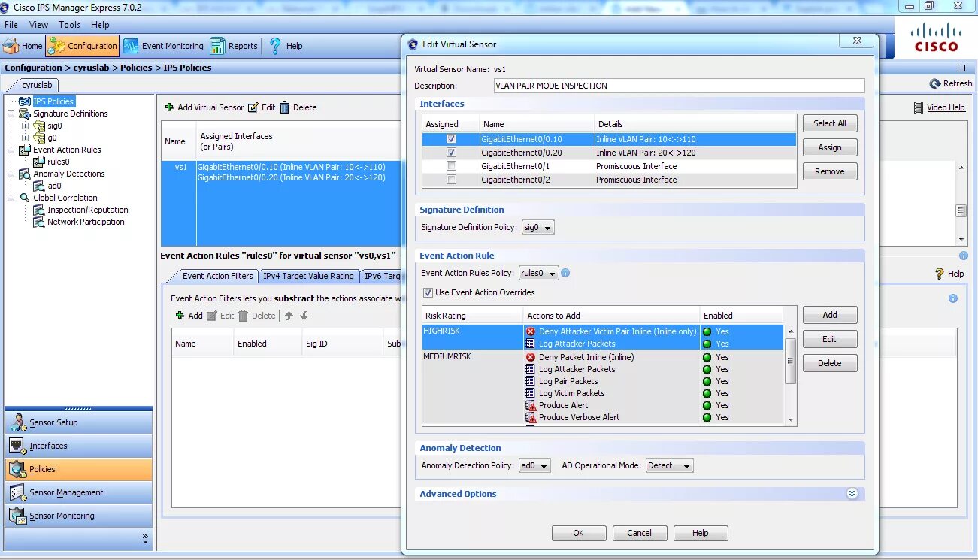Open the Tools menu

click(69, 25)
